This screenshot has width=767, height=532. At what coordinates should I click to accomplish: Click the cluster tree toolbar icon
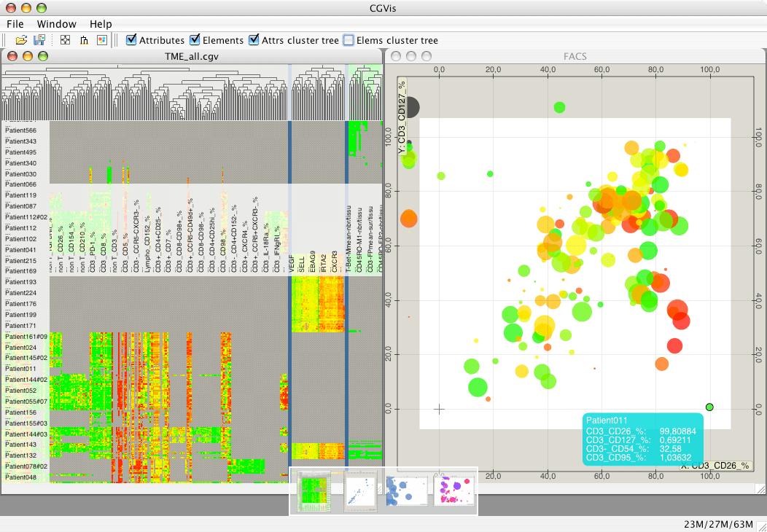[84, 40]
